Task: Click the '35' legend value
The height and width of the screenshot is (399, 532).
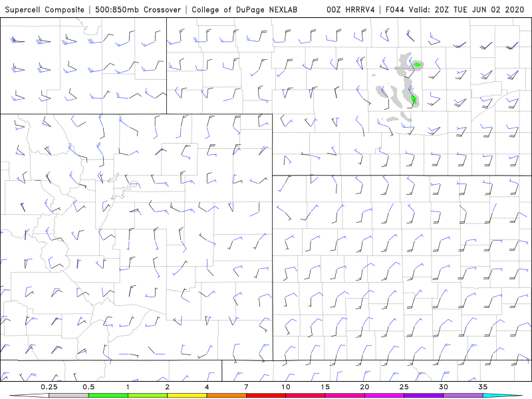Action: tap(483, 387)
